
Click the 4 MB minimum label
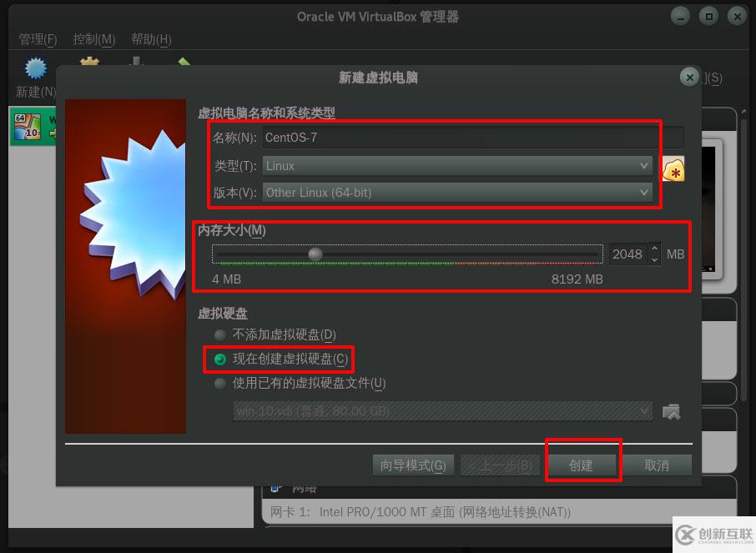226,279
